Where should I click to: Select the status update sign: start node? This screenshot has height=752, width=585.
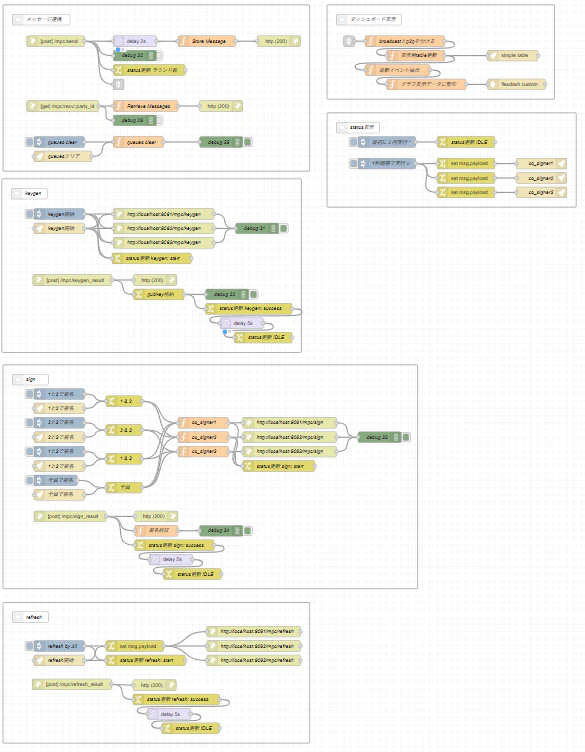click(x=279, y=466)
